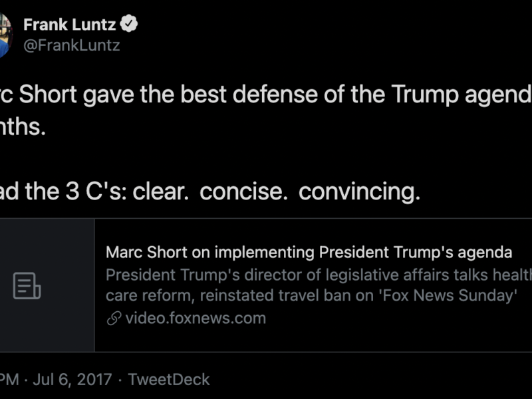Open the Frank Luntz display name
532x399 pixels.
tap(69, 25)
